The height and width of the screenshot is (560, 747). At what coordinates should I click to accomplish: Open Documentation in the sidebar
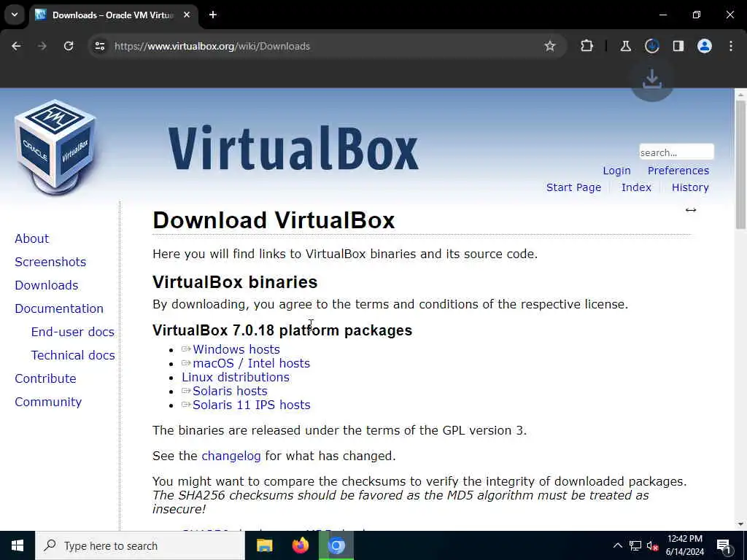pos(59,308)
